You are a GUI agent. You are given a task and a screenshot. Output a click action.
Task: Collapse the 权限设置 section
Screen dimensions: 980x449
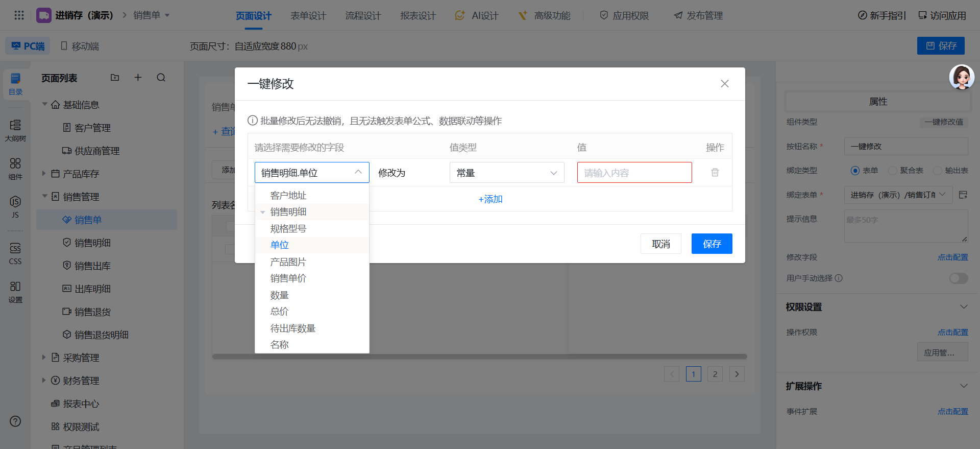tap(963, 307)
